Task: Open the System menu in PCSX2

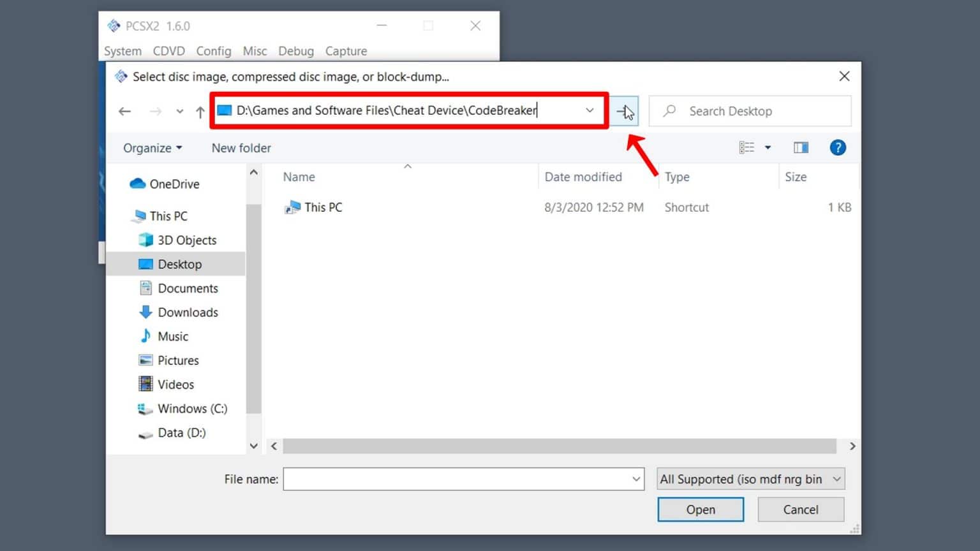Action: coord(122,51)
